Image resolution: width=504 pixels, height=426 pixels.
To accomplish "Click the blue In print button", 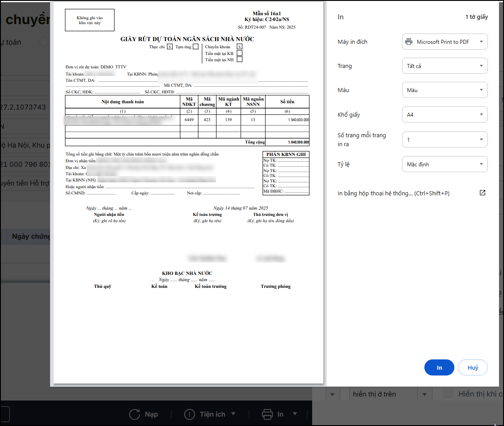I will click(439, 367).
